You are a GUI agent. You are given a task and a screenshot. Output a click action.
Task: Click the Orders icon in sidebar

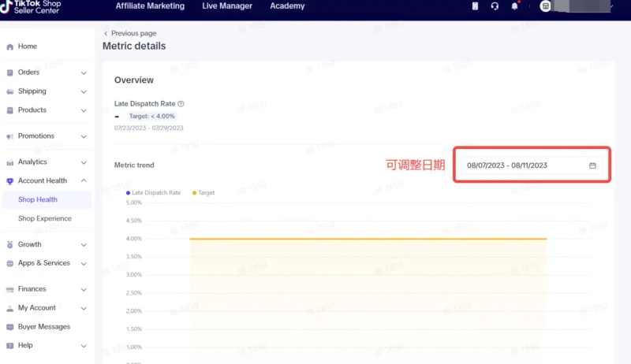click(x=10, y=72)
